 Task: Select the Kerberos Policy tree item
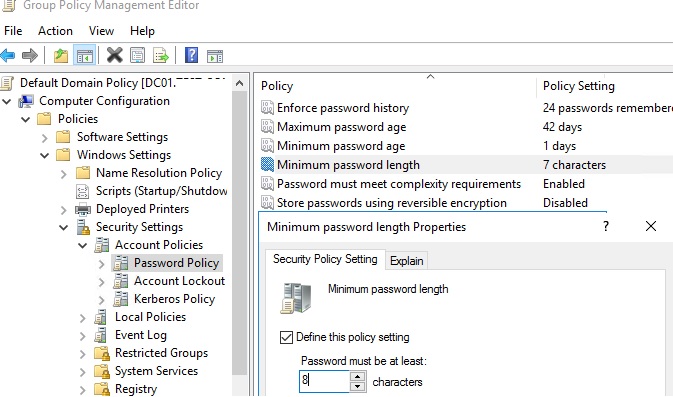pyautogui.click(x=174, y=299)
